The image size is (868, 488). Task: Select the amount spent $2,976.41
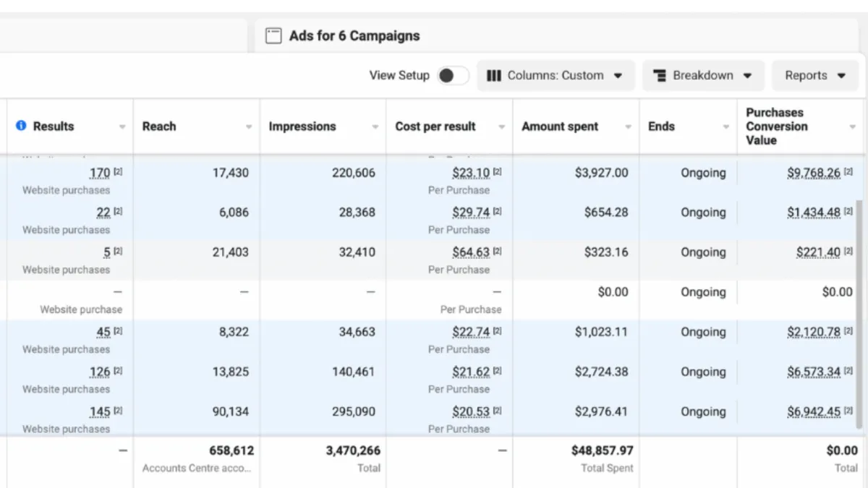(602, 411)
